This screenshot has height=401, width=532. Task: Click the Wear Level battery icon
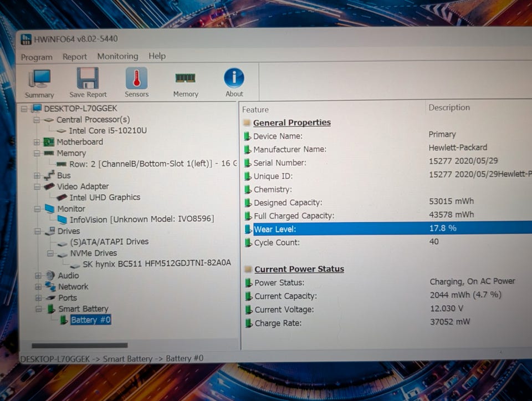click(x=248, y=229)
